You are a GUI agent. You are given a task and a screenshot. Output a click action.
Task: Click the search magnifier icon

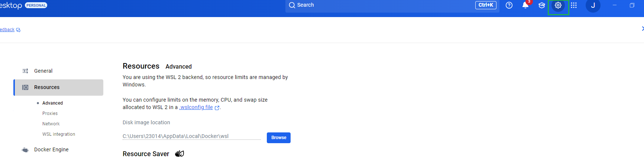(x=292, y=5)
